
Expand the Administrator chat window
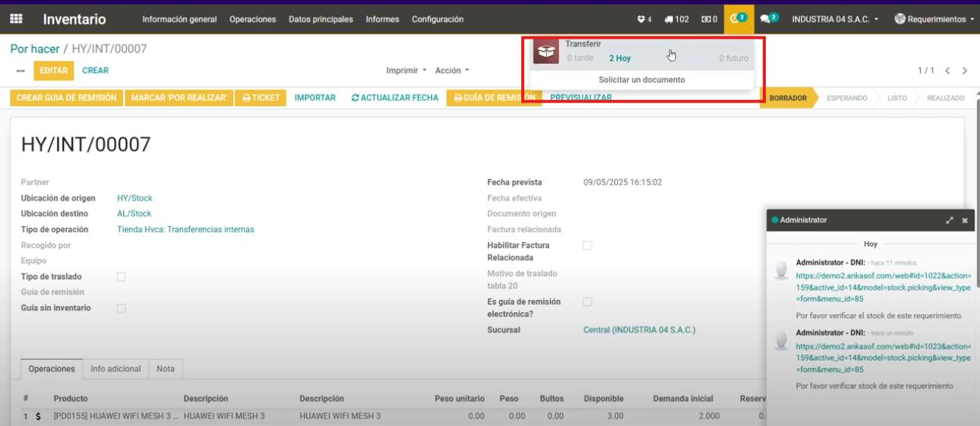pyautogui.click(x=950, y=220)
